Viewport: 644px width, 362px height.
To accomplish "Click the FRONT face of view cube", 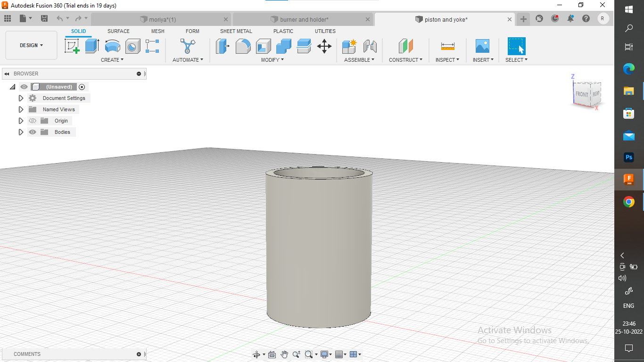I will [x=582, y=94].
